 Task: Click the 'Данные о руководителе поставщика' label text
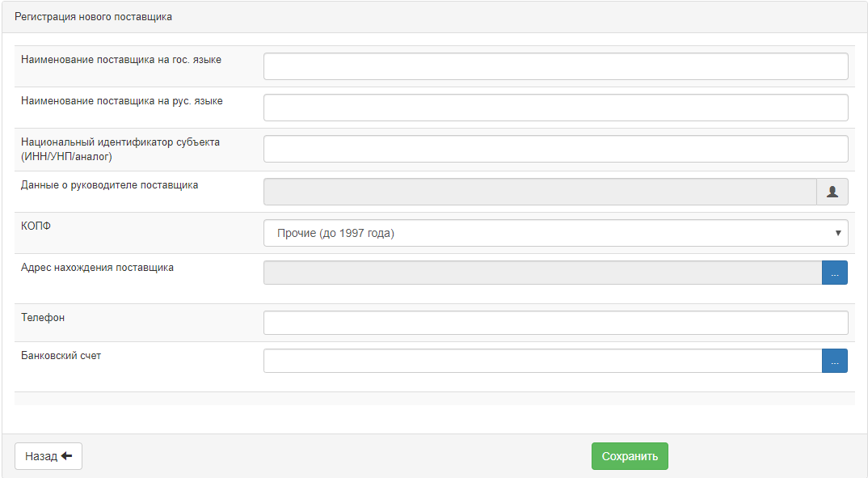pyautogui.click(x=109, y=184)
